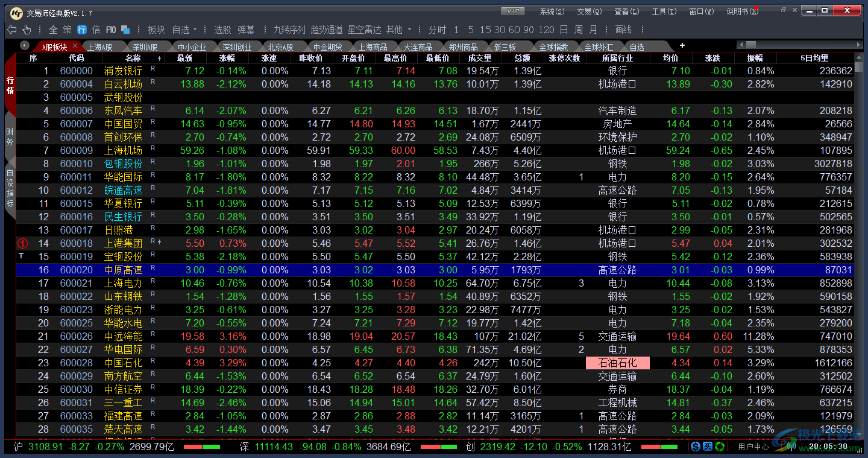Click the 画线 drawing button
This screenshot has width=868, height=458.
tap(623, 30)
